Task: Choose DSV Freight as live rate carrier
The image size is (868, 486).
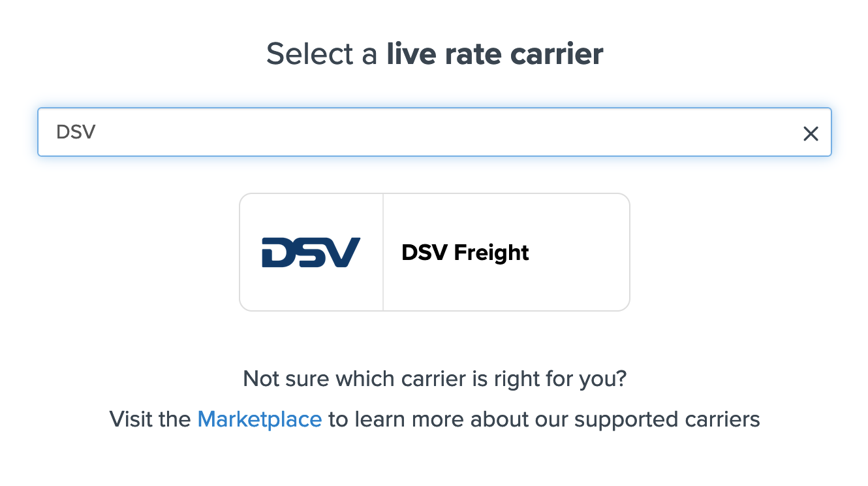Action: pos(435,252)
